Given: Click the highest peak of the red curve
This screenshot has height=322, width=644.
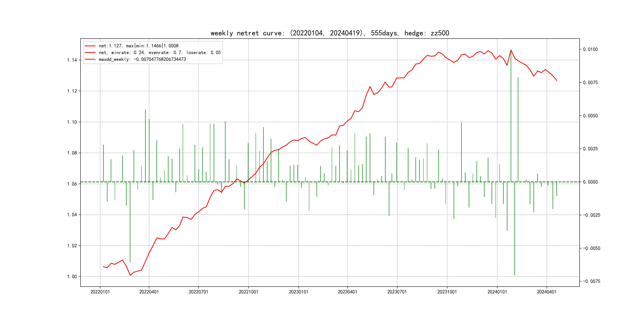Looking at the screenshot, I should [x=511, y=50].
